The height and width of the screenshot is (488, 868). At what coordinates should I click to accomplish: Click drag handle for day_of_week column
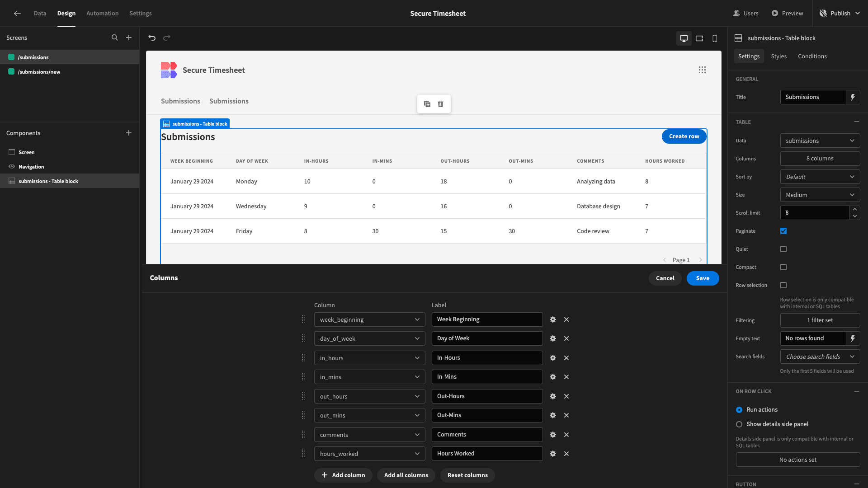[x=303, y=338]
